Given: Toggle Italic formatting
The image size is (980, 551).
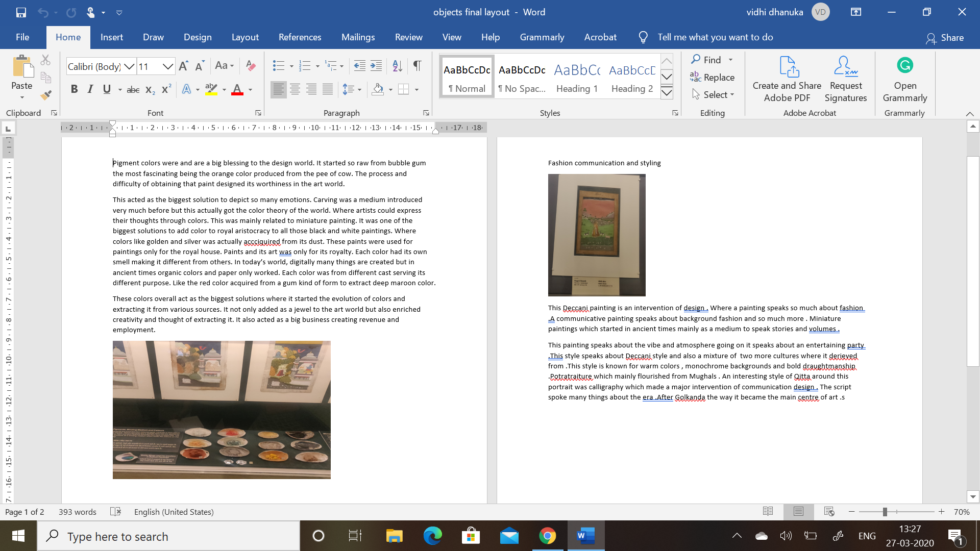Looking at the screenshot, I should 90,90.
